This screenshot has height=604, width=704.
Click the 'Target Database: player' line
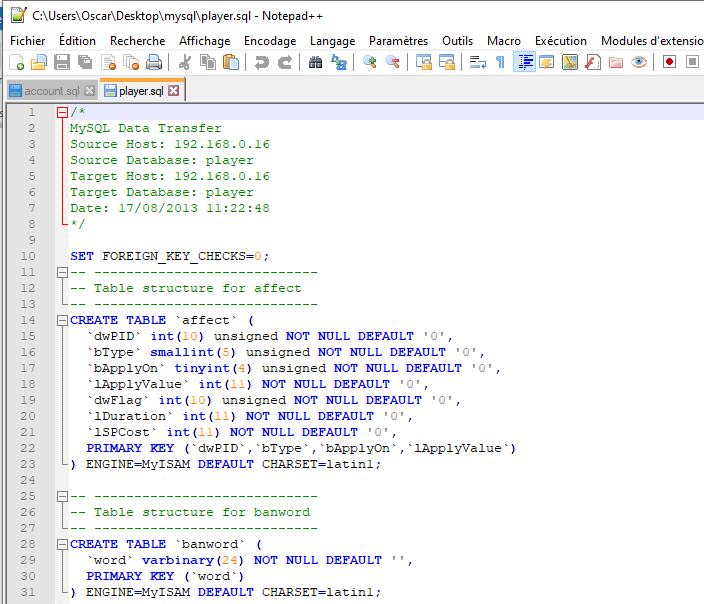click(x=162, y=192)
